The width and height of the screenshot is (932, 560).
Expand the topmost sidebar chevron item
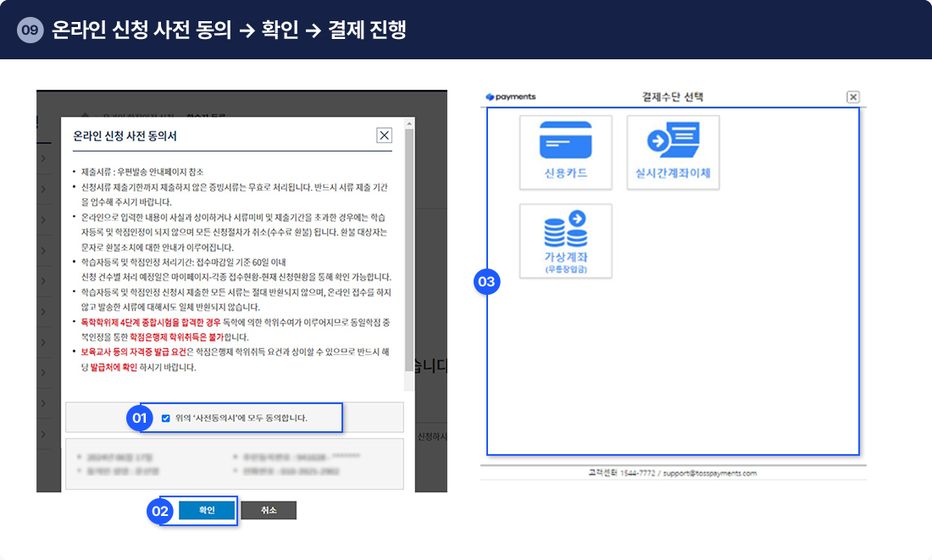tap(43, 158)
